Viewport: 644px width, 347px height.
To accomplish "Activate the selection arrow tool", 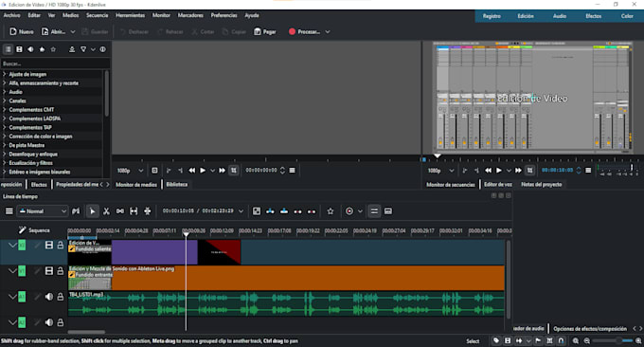I will pyautogui.click(x=93, y=211).
